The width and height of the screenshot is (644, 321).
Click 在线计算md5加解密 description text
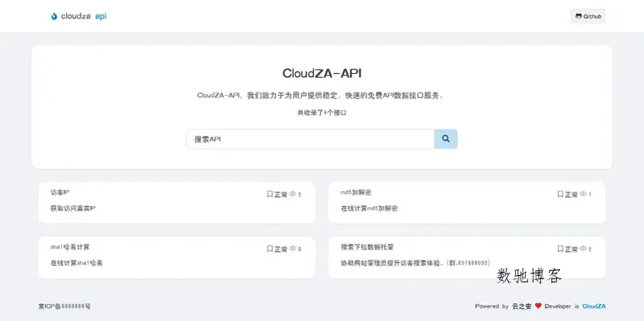[369, 208]
